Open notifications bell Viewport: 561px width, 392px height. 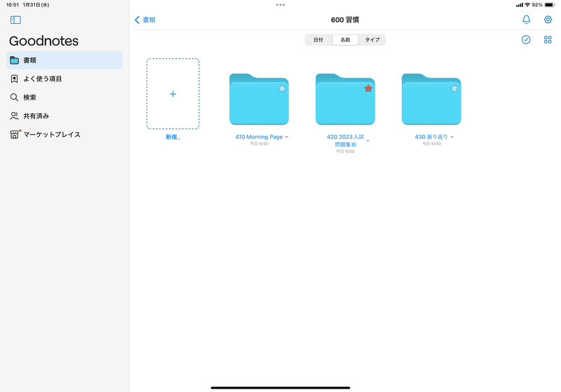click(x=526, y=20)
